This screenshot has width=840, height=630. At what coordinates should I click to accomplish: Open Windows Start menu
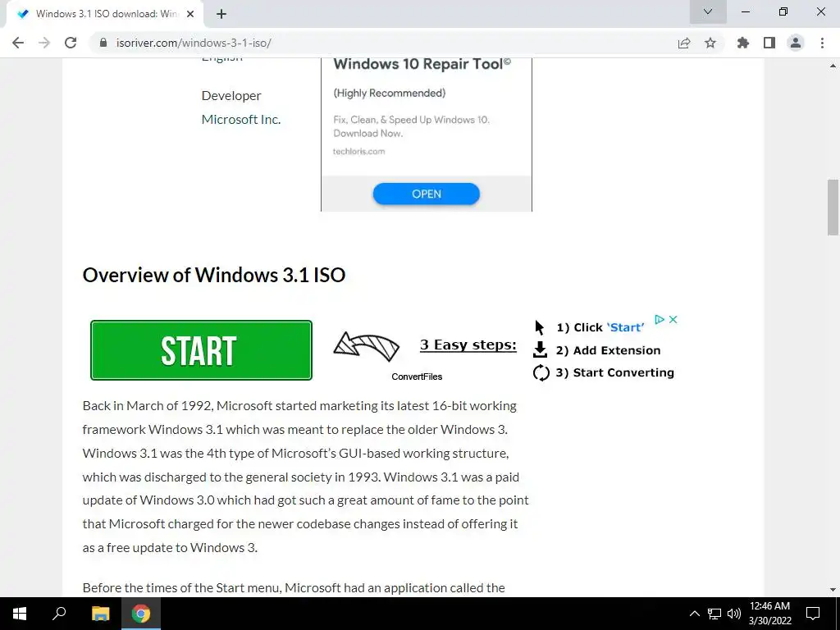click(20, 614)
